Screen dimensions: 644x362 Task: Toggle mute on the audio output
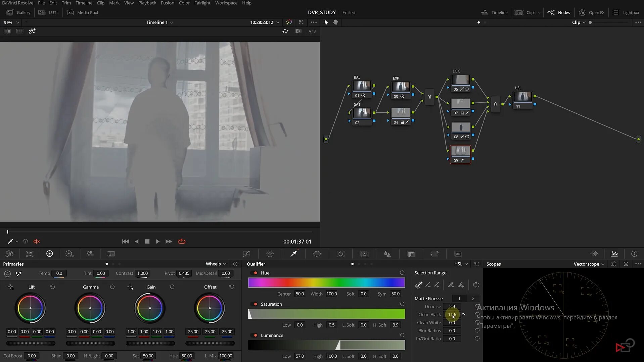(x=37, y=241)
